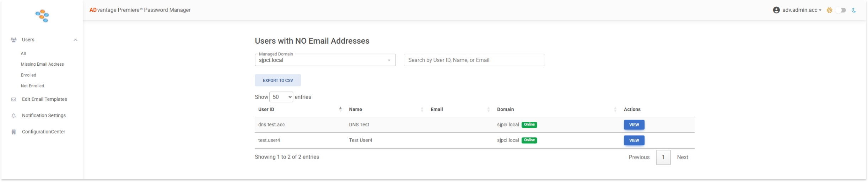868x182 pixels.
Task: Click the moon dark-mode icon
Action: pos(854,10)
